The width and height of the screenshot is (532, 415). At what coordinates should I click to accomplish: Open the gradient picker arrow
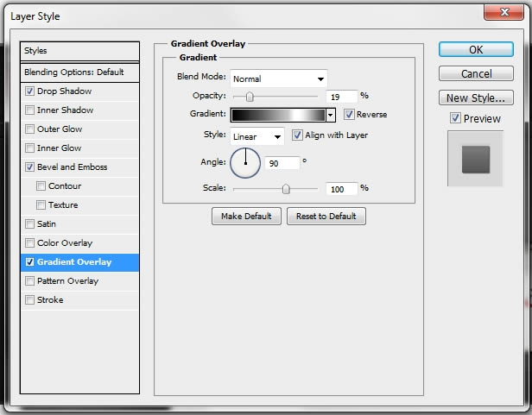[331, 115]
